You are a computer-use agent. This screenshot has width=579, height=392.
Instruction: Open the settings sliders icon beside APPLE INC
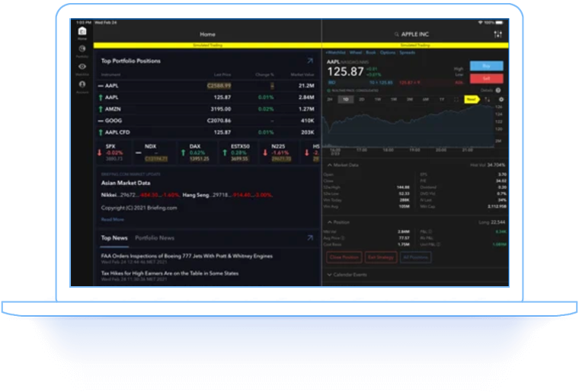pyautogui.click(x=497, y=34)
